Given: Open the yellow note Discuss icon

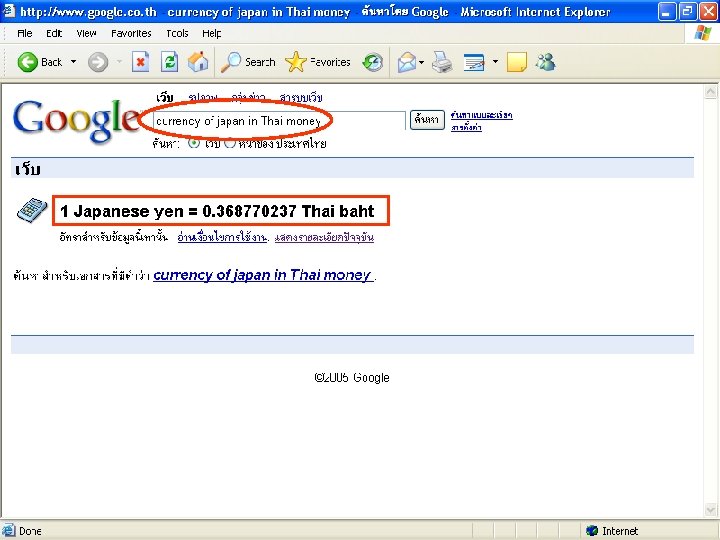Looking at the screenshot, I should [x=517, y=62].
